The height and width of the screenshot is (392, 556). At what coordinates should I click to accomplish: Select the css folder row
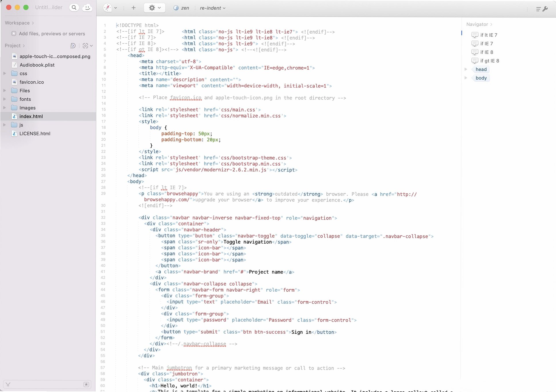click(48, 73)
